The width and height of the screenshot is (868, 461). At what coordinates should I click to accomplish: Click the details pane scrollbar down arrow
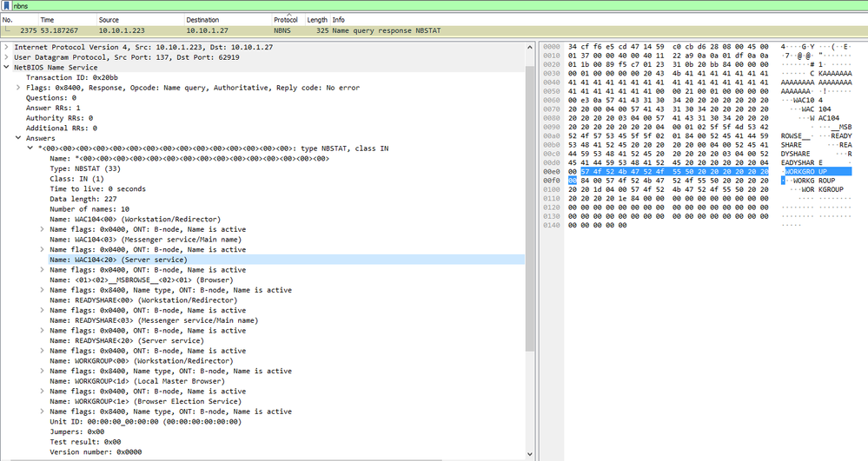[x=530, y=454]
